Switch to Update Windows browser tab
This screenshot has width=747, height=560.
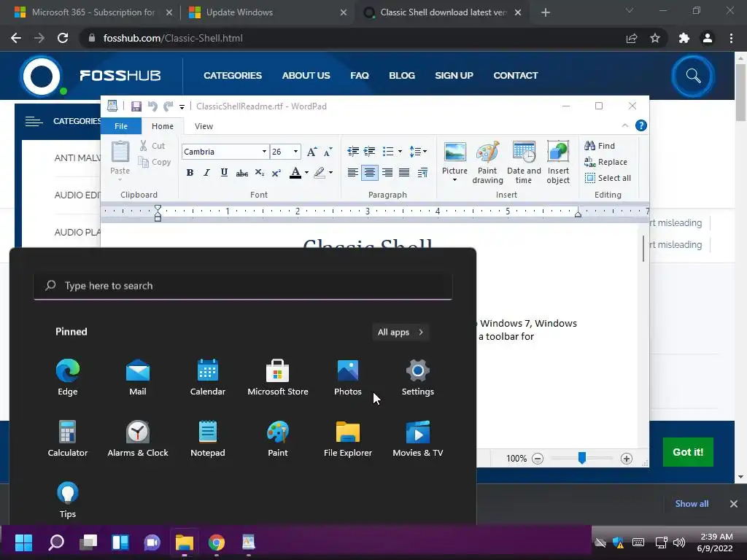click(x=267, y=12)
